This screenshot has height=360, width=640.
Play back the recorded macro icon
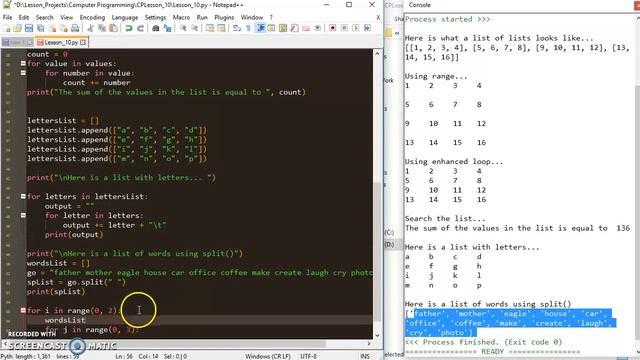click(356, 28)
